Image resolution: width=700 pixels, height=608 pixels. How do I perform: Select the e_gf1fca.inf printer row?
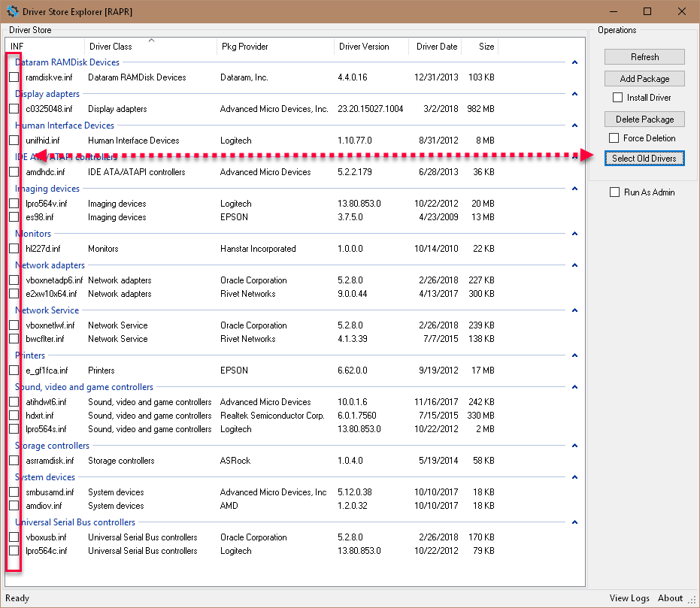point(252,371)
